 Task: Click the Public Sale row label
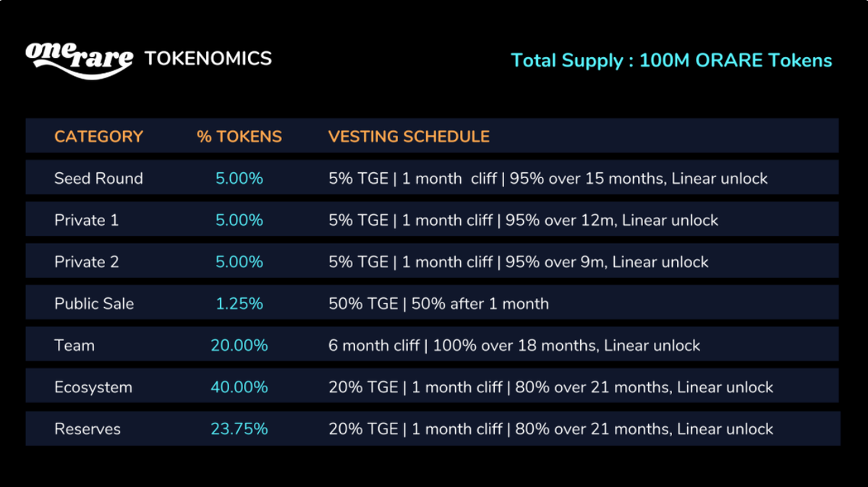coord(94,304)
